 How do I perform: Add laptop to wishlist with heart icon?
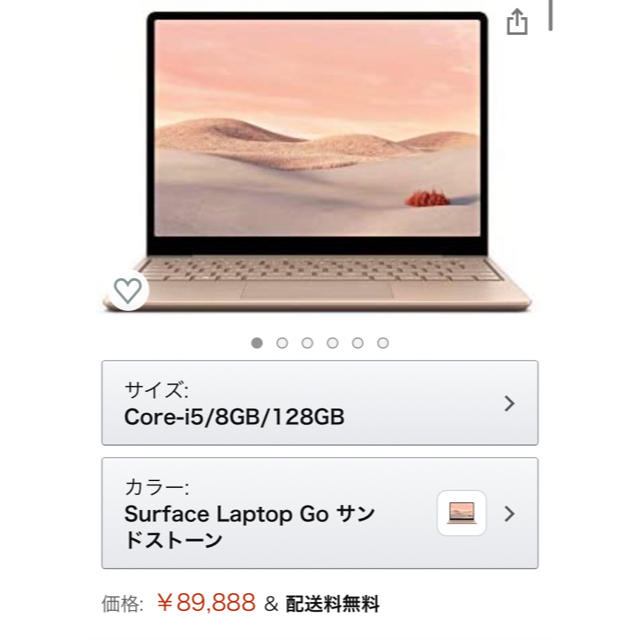[x=128, y=290]
